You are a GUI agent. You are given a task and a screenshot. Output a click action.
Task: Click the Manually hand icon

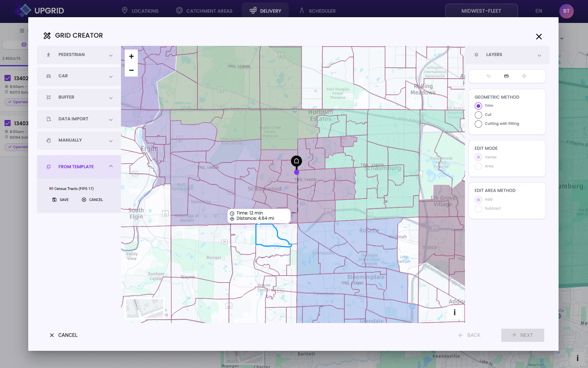coord(49,140)
